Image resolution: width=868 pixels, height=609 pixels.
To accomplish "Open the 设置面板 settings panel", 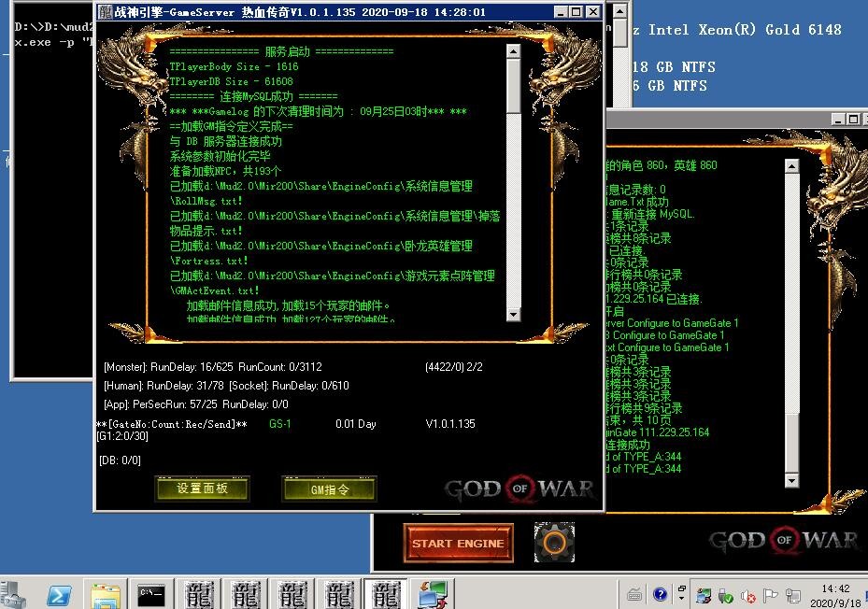I will point(202,489).
